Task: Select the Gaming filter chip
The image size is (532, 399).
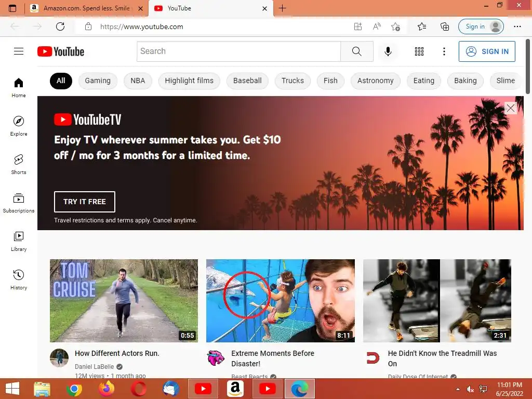Action: [x=98, y=81]
